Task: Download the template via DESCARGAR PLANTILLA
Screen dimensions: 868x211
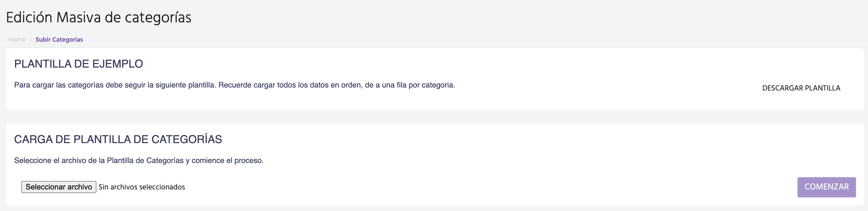Action: [x=801, y=88]
